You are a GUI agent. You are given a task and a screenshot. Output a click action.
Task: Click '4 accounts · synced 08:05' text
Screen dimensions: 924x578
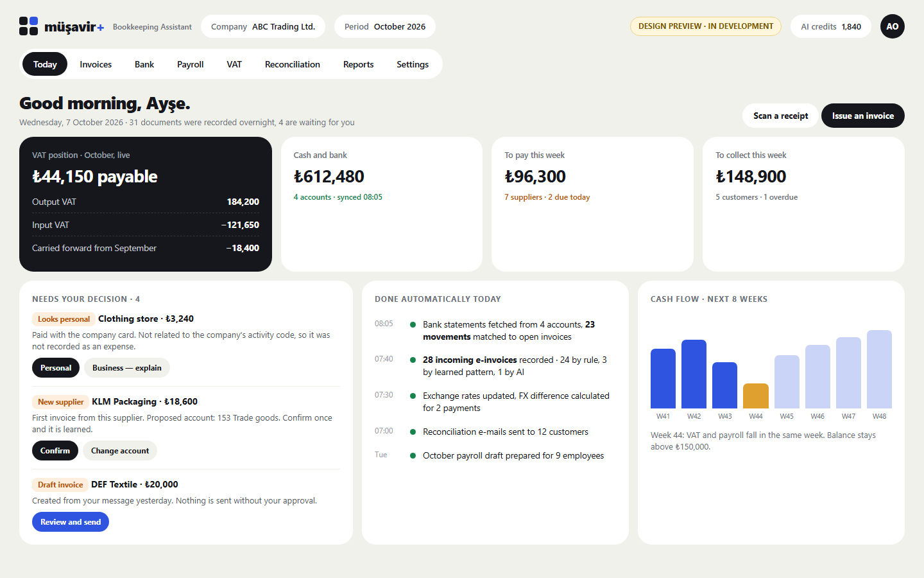pos(338,197)
